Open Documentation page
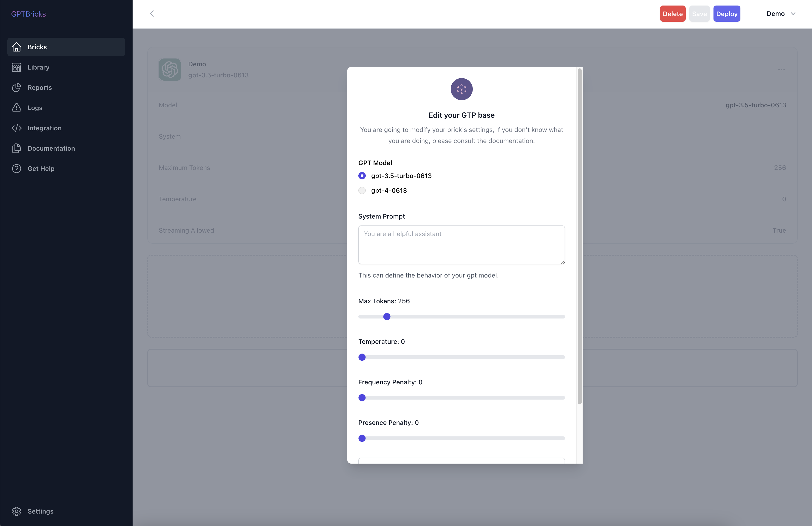812x526 pixels. pos(66,148)
